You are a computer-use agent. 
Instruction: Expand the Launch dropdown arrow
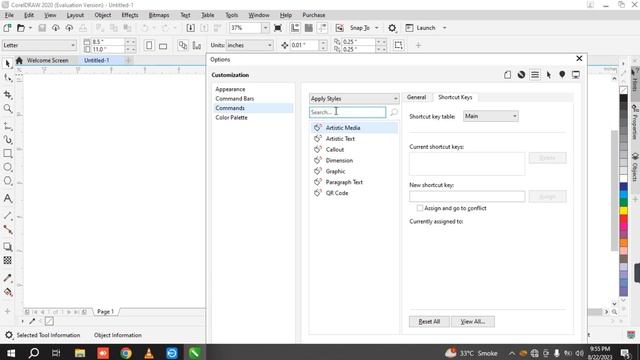point(444,28)
